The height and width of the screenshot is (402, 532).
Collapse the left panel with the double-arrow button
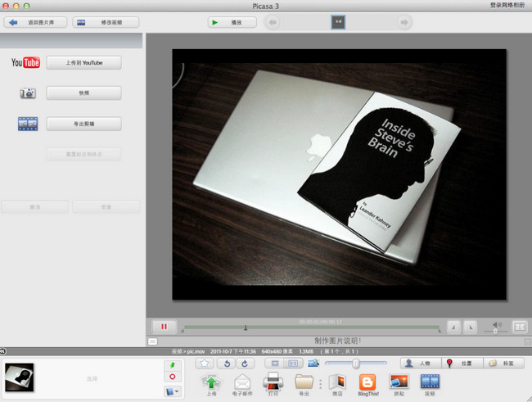pyautogui.click(x=2, y=351)
